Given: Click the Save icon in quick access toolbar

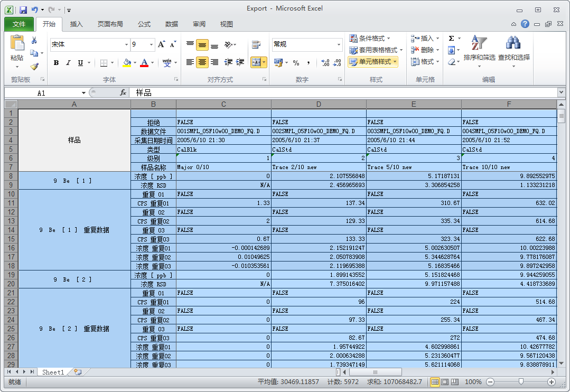Looking at the screenshot, I should coord(23,10).
